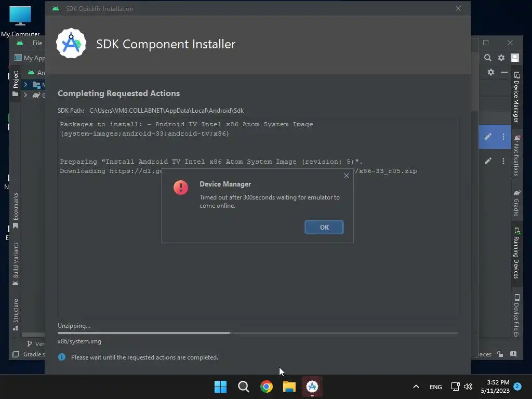The width and height of the screenshot is (532, 399).
Task: Open the Bookmarks tool window tab
Action: click(x=15, y=211)
